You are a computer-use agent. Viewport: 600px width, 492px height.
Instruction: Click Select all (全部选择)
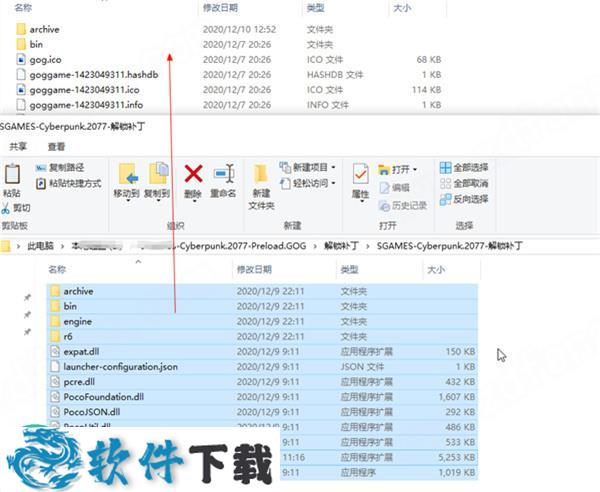[464, 168]
